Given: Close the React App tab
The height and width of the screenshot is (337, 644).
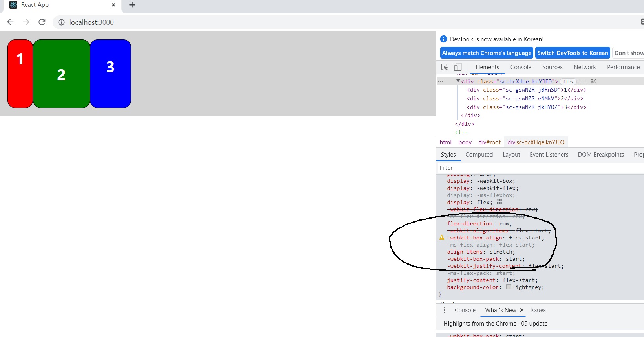Looking at the screenshot, I should pyautogui.click(x=113, y=5).
